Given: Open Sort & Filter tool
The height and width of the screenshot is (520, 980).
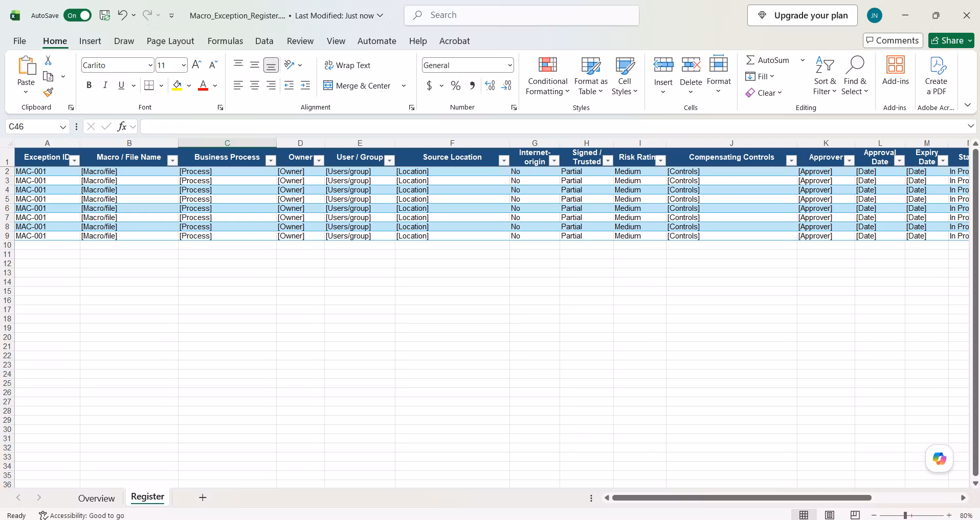Looking at the screenshot, I should 825,76.
